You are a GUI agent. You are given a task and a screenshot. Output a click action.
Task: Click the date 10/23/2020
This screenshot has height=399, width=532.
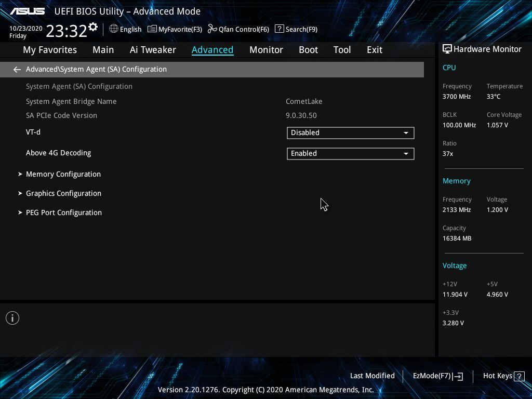click(26, 29)
